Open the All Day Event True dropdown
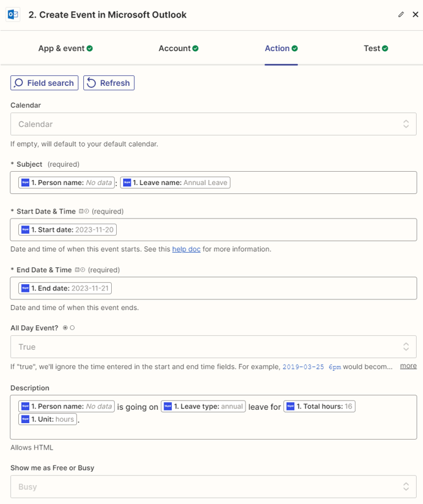This screenshot has width=423, height=504. pos(213,347)
